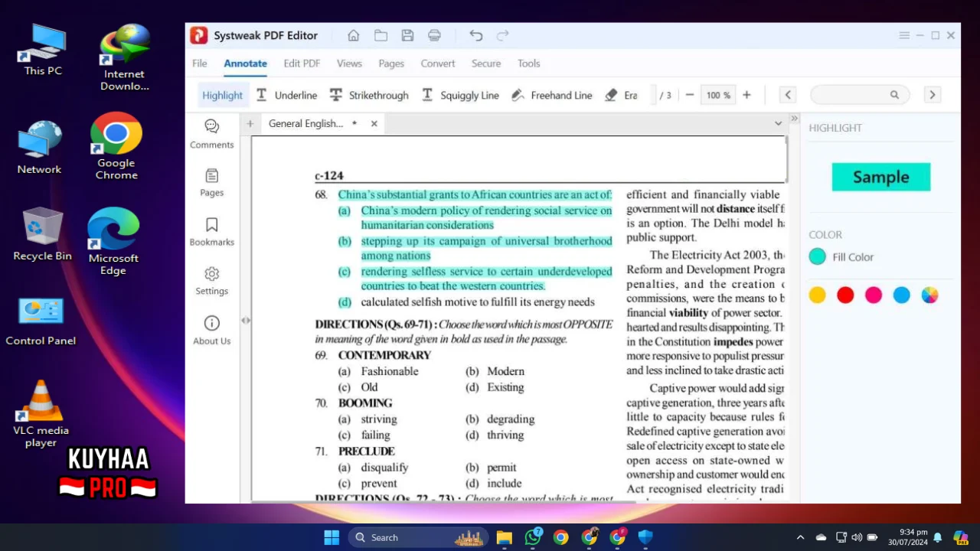Screen dimensions: 980x551
Task: Select Recycle Bin on desktop
Action: [42, 233]
